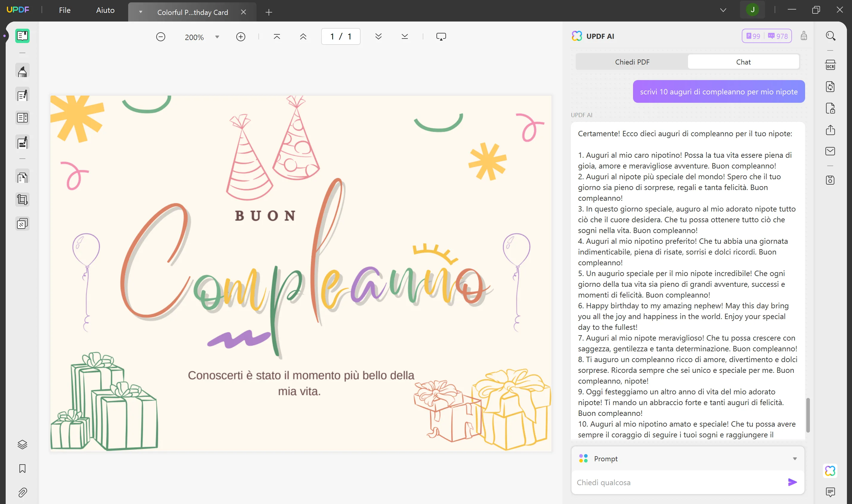This screenshot has height=504, width=852.
Task: Click the Send message button
Action: [x=793, y=482]
